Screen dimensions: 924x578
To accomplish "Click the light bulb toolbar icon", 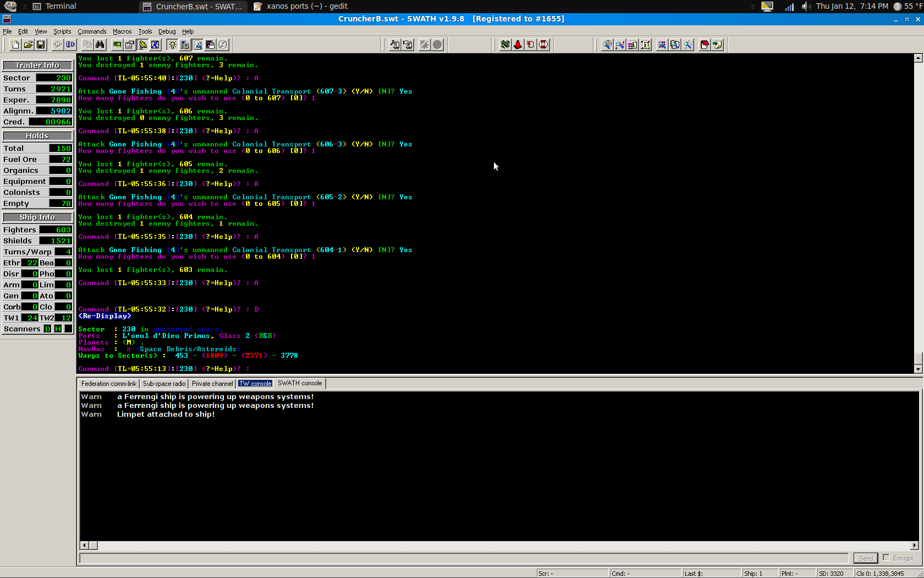I will click(x=172, y=45).
